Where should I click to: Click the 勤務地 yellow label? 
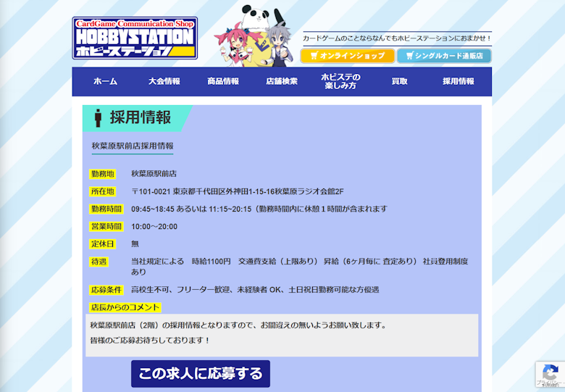pos(102,174)
